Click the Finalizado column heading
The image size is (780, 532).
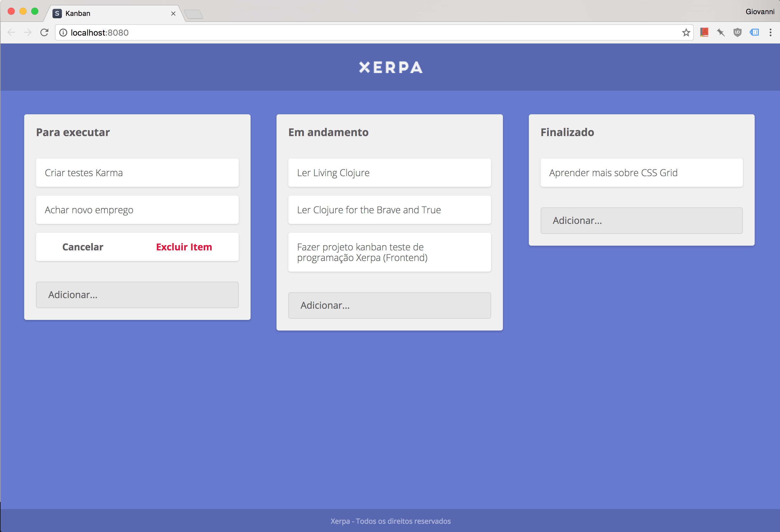point(567,132)
